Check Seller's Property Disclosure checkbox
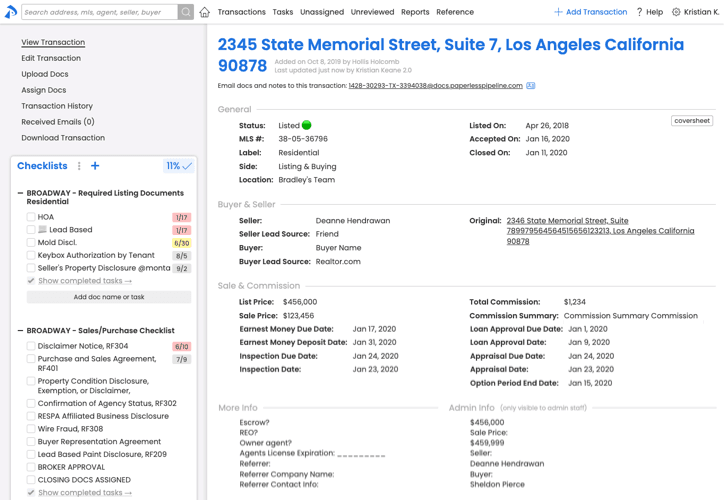Screen dimensions: 724x500 click(31, 268)
